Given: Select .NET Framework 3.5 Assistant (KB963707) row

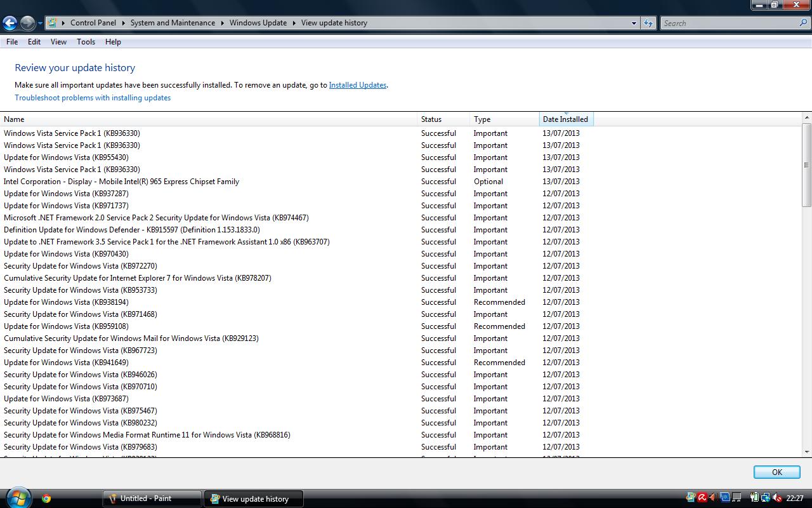Looking at the screenshot, I should click(x=296, y=242).
